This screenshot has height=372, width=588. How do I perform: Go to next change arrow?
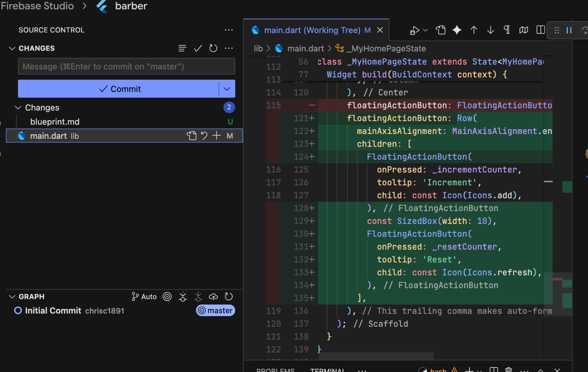point(490,30)
